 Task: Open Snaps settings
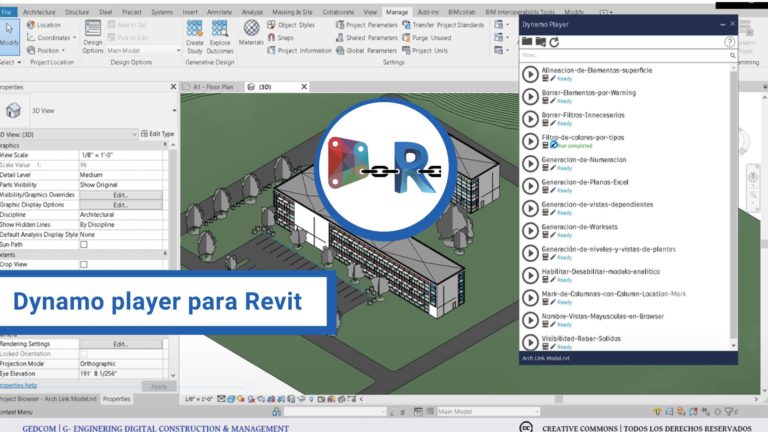(x=281, y=38)
